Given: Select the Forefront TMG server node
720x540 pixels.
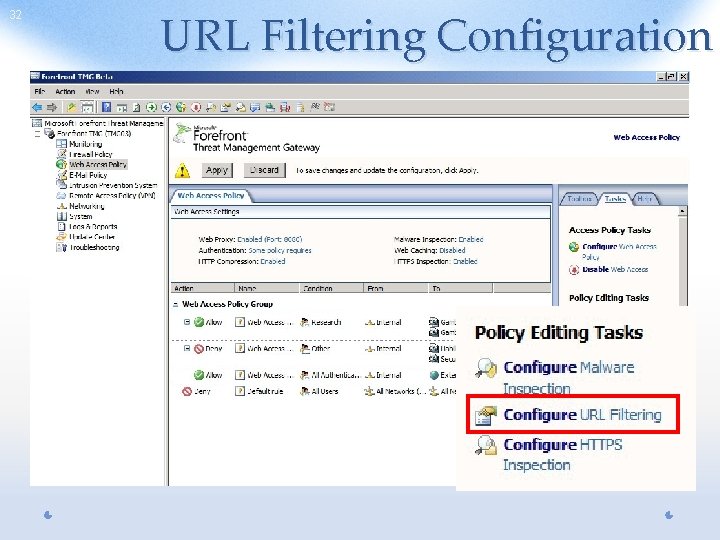Looking at the screenshot, I should click(x=94, y=134).
